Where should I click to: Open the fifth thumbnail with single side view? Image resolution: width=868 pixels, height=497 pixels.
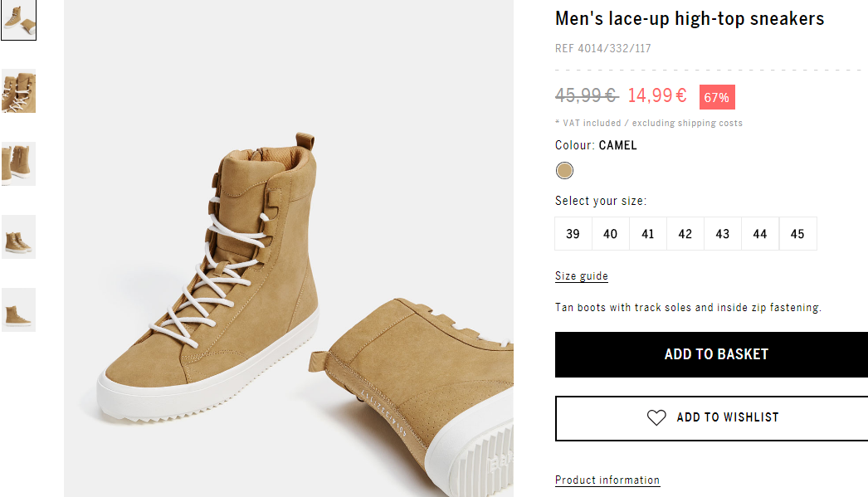pos(18,310)
